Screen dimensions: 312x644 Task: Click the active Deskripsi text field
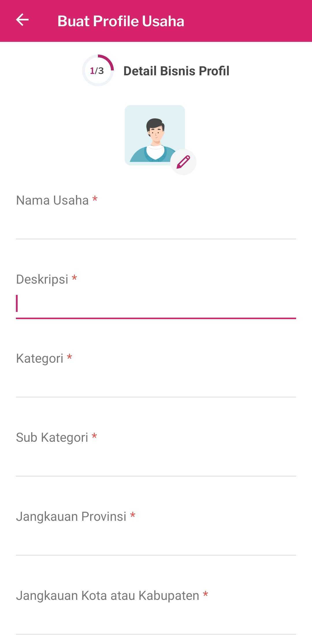[x=156, y=304]
